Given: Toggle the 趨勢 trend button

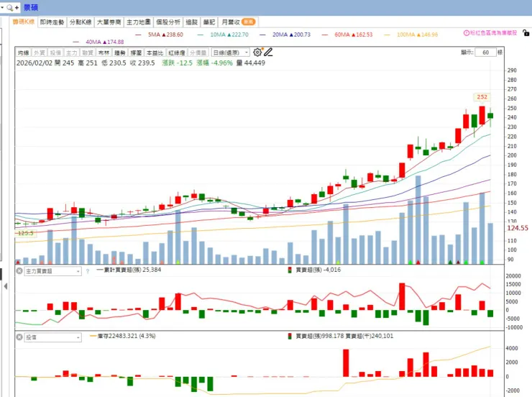Looking at the screenshot, I should tap(120, 53).
